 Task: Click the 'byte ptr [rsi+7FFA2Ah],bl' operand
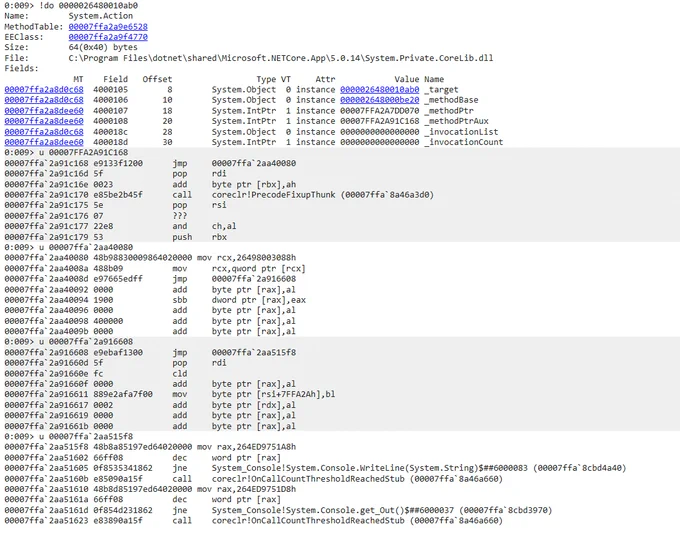point(273,394)
